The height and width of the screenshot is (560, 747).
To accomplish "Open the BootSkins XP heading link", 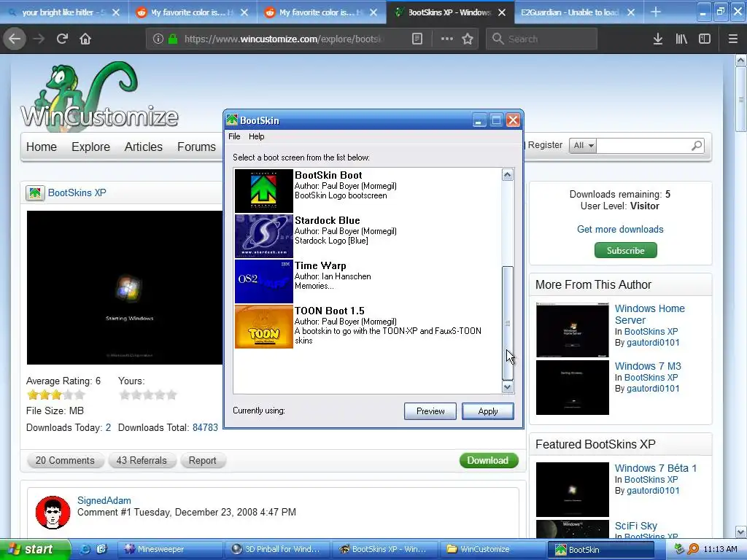I will click(x=77, y=192).
